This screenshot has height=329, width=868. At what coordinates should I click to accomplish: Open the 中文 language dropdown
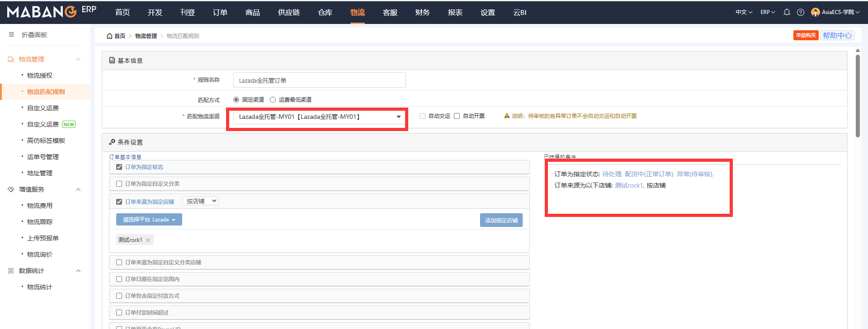click(744, 12)
